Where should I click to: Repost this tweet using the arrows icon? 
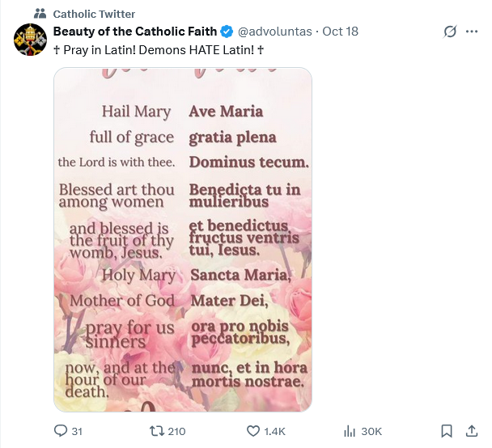coord(157,431)
